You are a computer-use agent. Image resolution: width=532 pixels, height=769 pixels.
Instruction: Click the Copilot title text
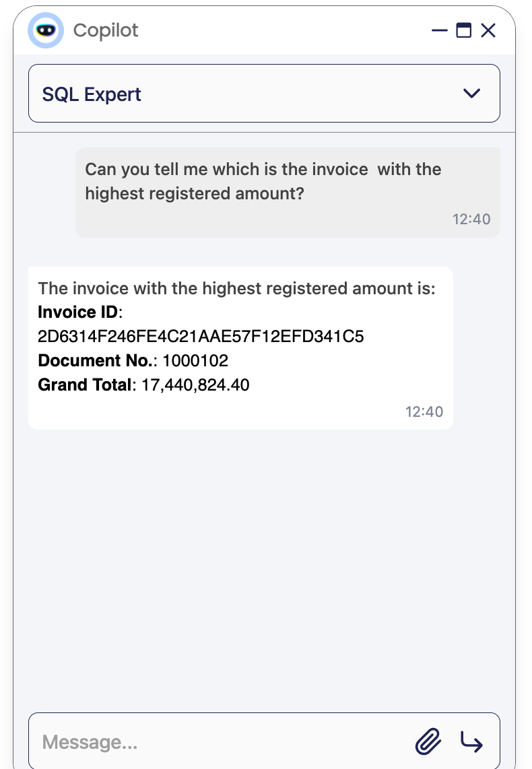click(106, 30)
